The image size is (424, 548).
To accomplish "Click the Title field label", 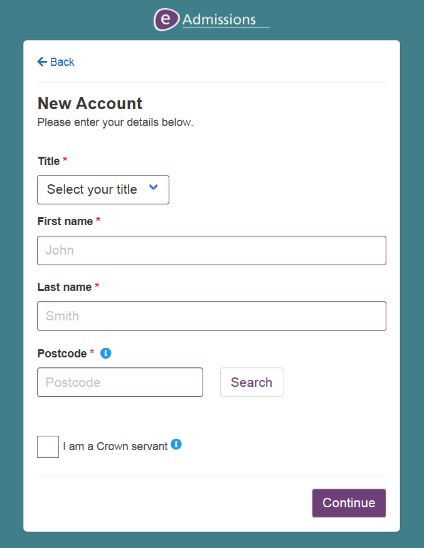I will click(49, 161).
